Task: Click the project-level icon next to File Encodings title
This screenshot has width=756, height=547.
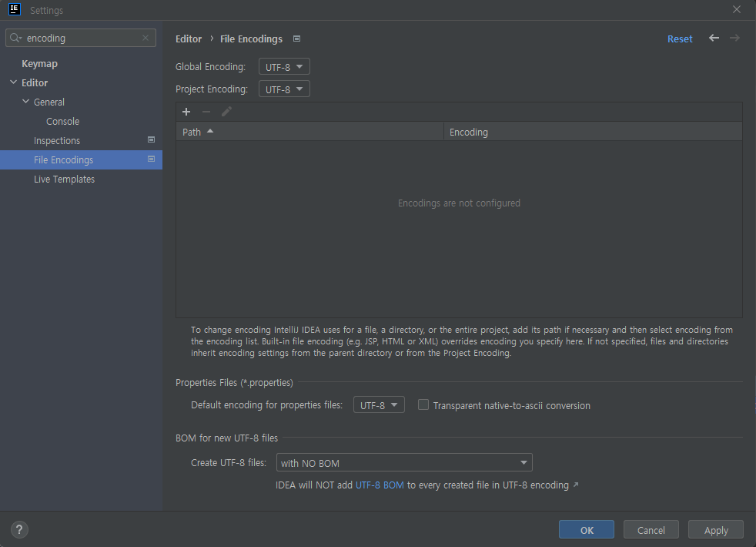Action: pos(297,39)
